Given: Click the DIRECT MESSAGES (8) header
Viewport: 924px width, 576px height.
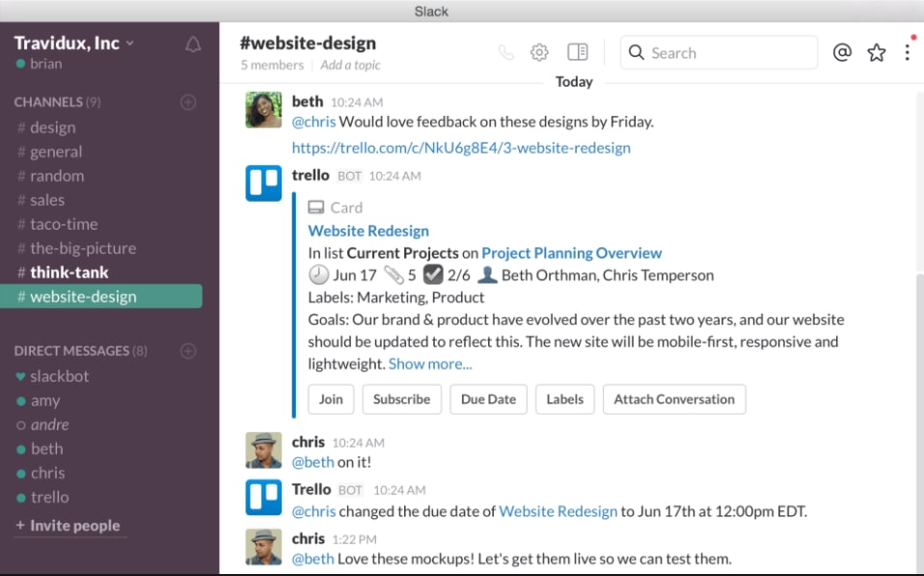Looking at the screenshot, I should point(81,351).
